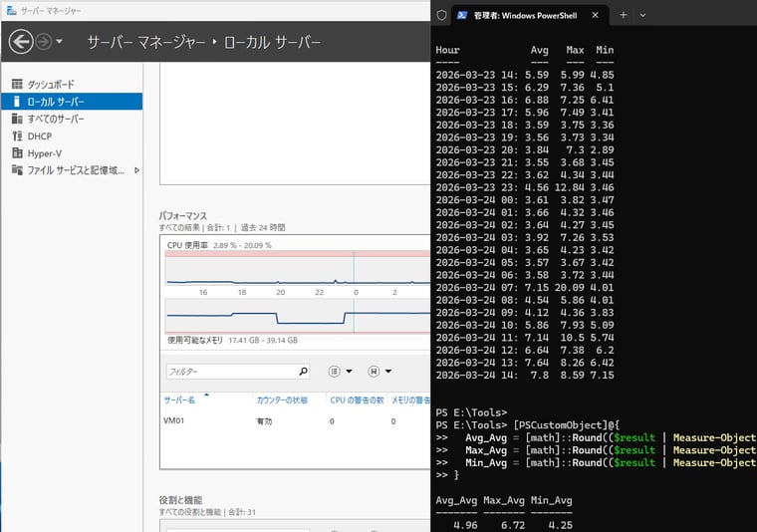Click the パフォーマンス section heading

183,216
